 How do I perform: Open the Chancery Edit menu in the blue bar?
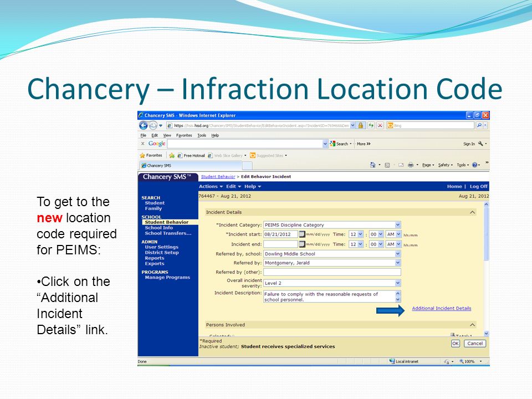pyautogui.click(x=233, y=186)
